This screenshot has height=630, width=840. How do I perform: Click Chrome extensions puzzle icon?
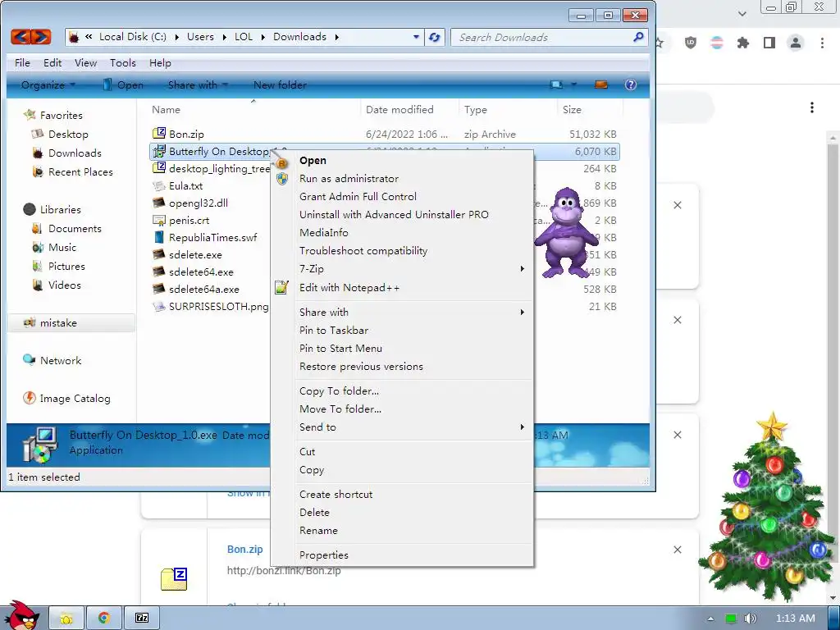[743, 43]
